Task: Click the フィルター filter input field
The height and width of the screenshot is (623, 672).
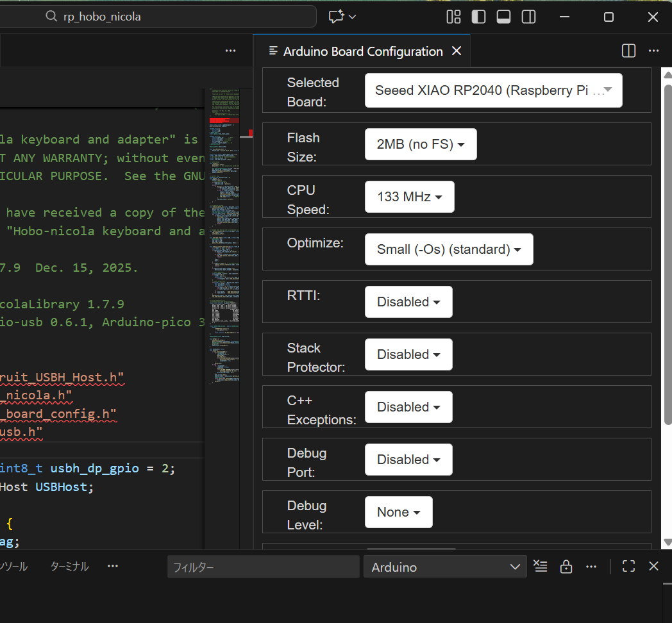Action: [x=263, y=567]
